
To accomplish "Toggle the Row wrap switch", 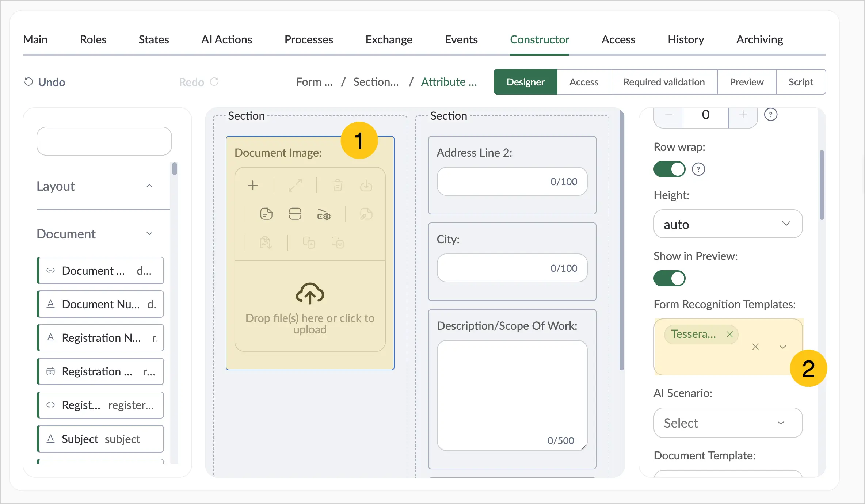I will (x=669, y=169).
